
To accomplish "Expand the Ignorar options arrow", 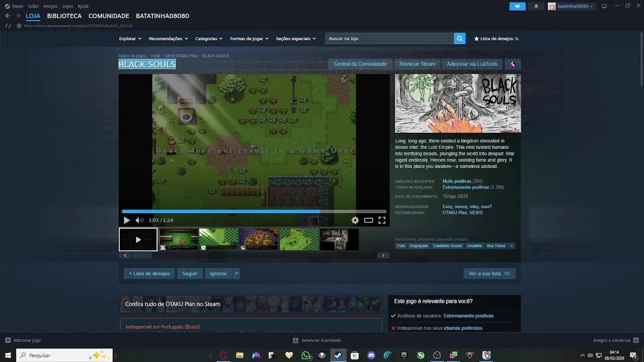I will point(236,274).
